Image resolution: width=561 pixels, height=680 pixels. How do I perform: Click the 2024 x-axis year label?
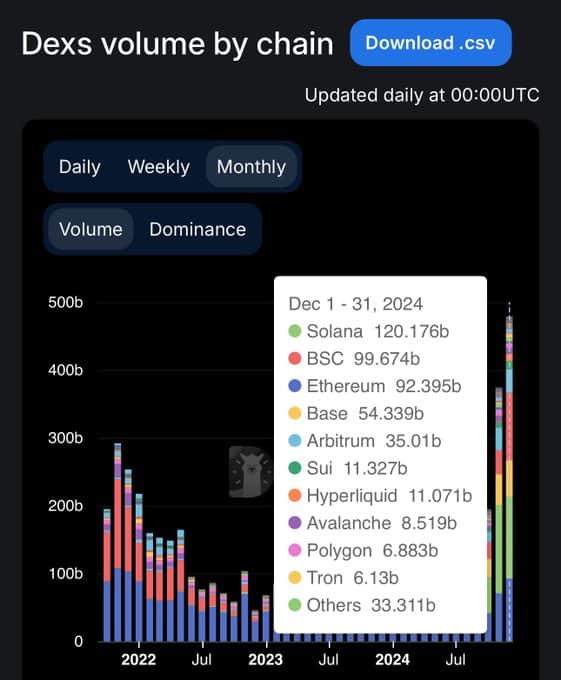tap(392, 660)
